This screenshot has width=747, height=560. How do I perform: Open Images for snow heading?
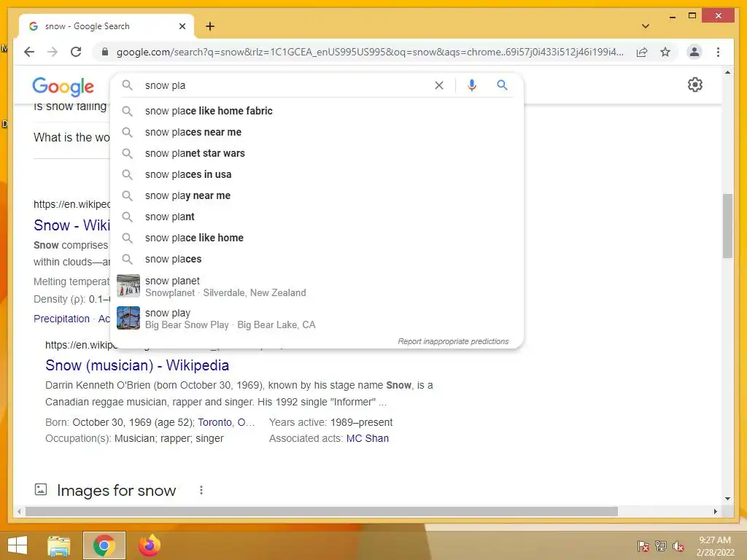point(116,491)
